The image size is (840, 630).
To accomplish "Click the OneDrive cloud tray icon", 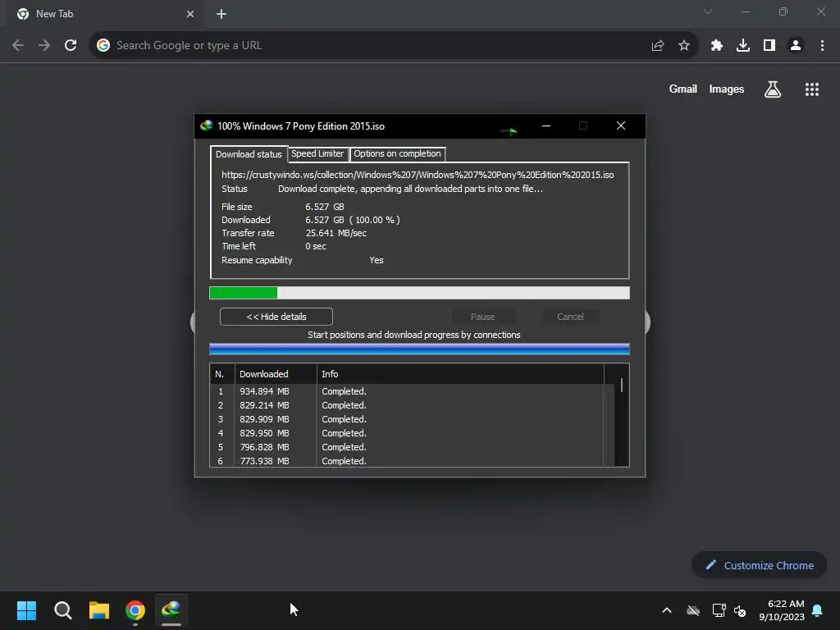I will (693, 610).
